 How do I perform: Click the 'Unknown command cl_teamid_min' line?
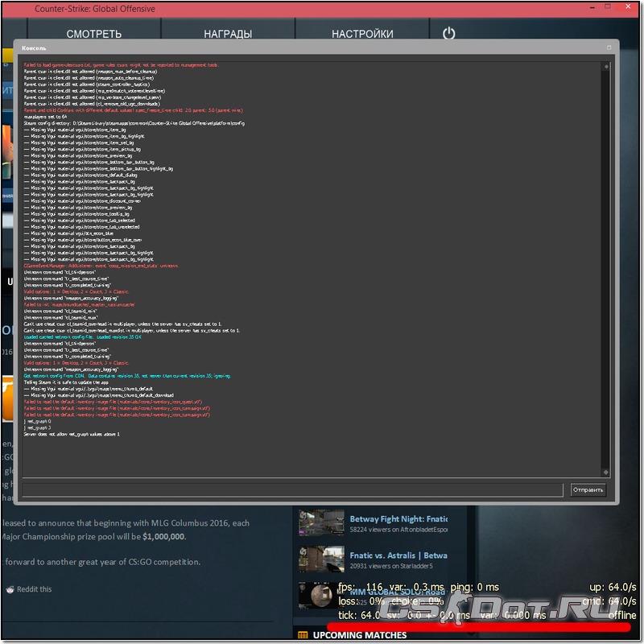(60, 311)
